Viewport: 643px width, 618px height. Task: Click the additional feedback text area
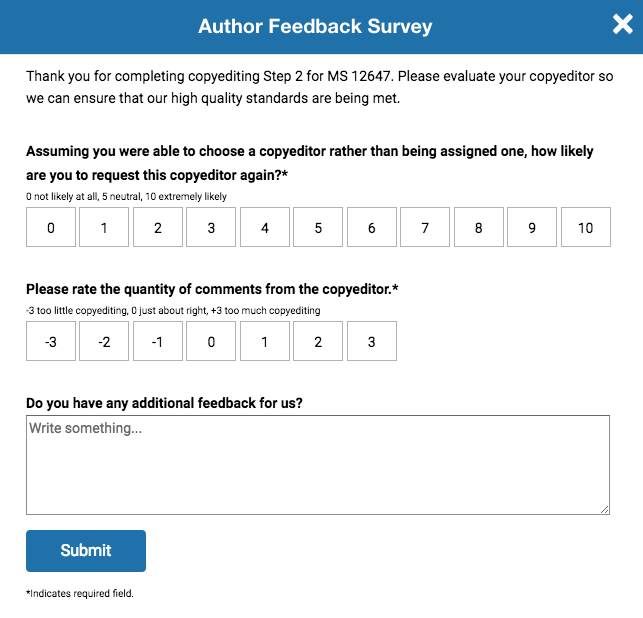(317, 465)
